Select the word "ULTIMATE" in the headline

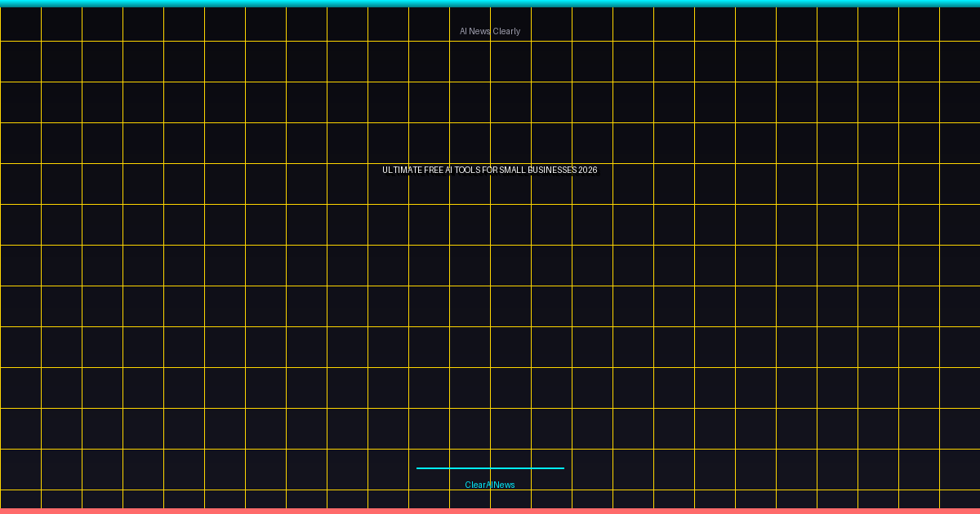click(x=402, y=170)
